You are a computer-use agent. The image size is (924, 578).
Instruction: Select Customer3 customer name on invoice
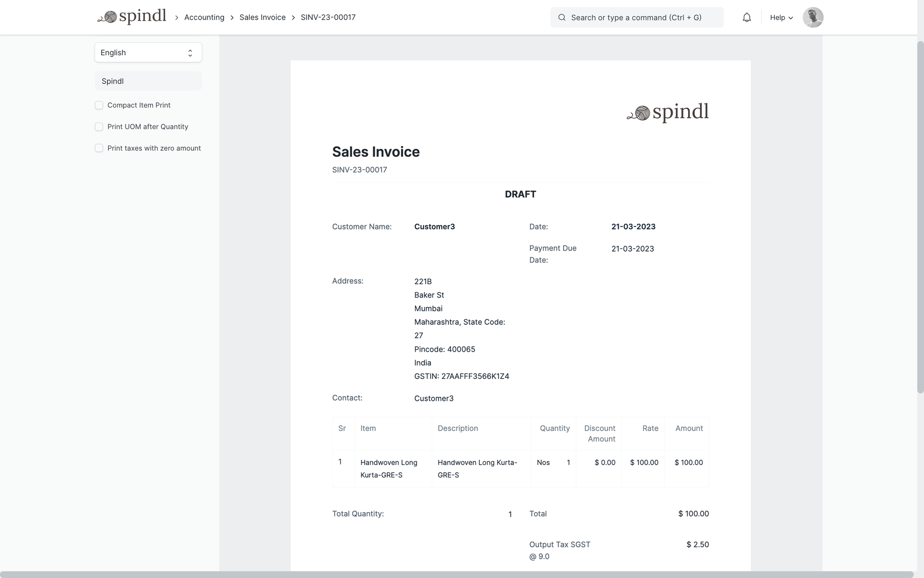tap(434, 226)
